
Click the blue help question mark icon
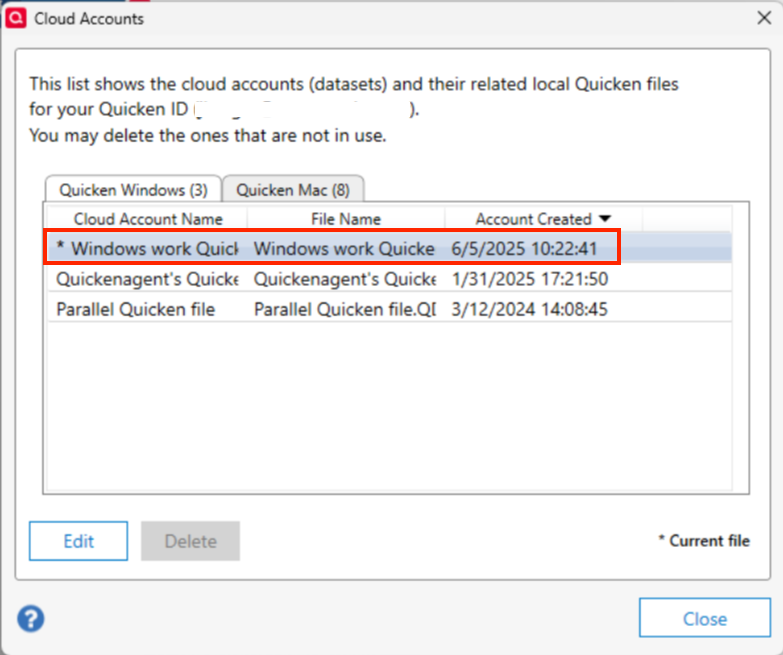pyautogui.click(x=30, y=619)
